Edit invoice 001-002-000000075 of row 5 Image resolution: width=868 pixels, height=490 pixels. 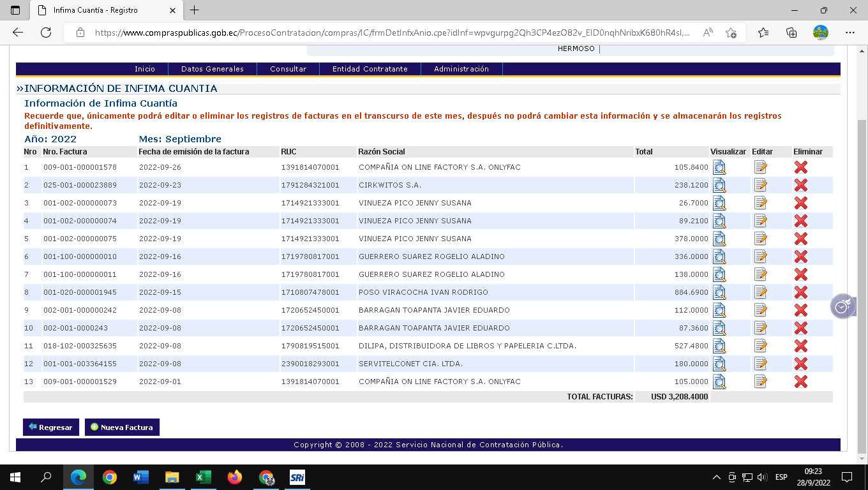(x=760, y=239)
